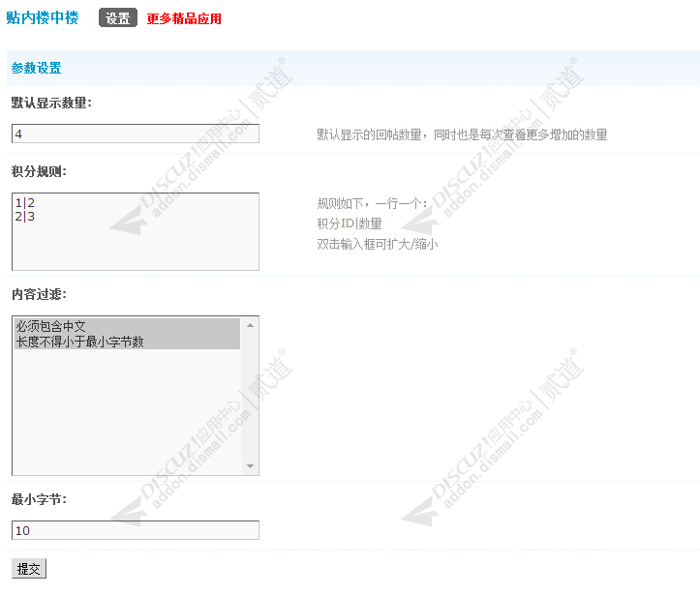Select the 设置 tab
Screen dimensions: 700x595
118,17
